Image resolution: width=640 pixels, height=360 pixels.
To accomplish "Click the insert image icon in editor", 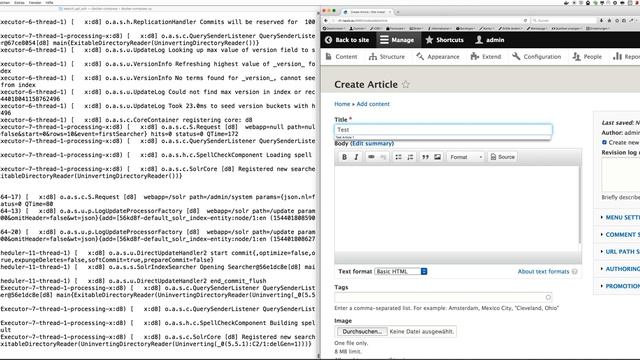I will (x=437, y=157).
